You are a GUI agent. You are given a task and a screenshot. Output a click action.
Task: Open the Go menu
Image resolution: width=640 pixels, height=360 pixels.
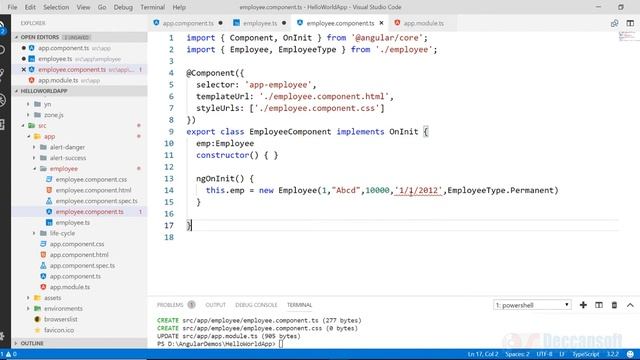(102, 7)
